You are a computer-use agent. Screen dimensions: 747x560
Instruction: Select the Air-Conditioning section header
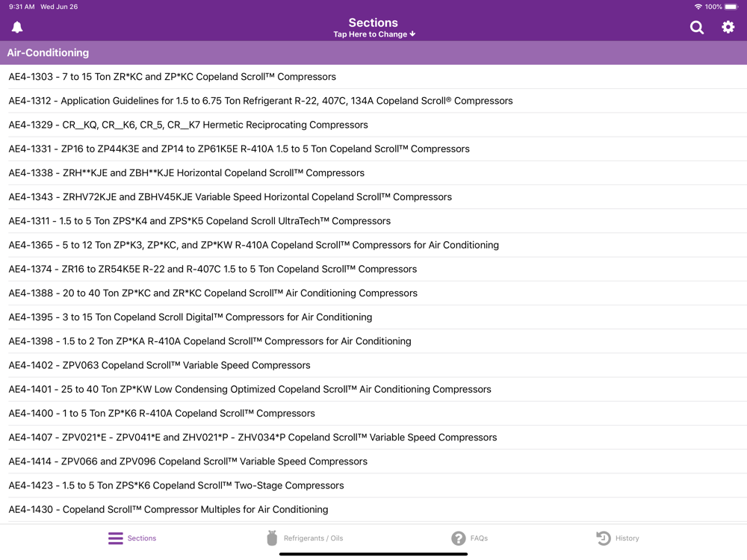coord(373,53)
